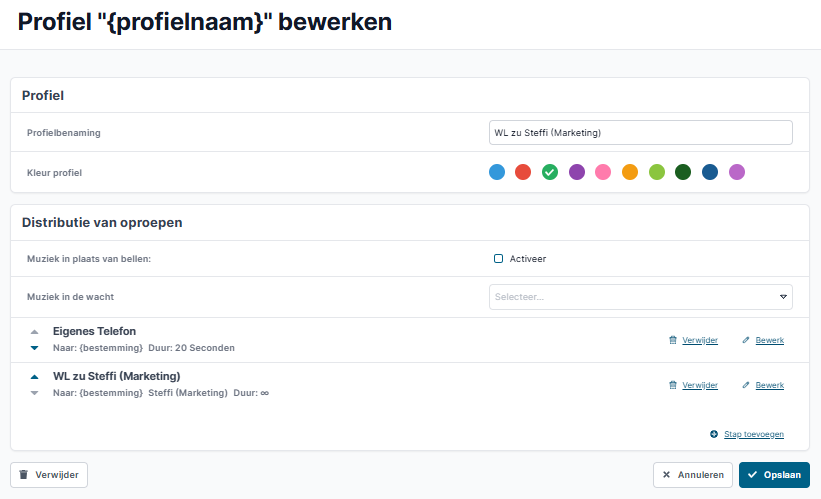Click trash icon for WL zu Steffi step
Screen dimensions: 821x499
(x=673, y=385)
